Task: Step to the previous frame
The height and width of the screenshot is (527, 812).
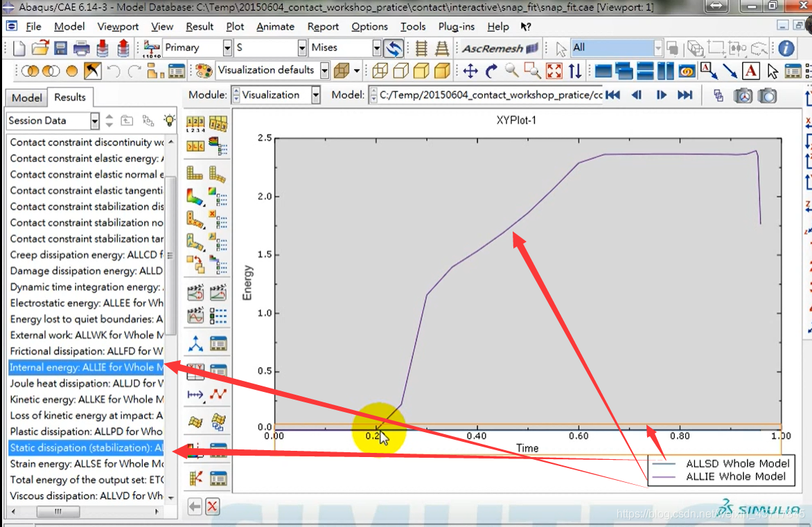Action: (637, 96)
